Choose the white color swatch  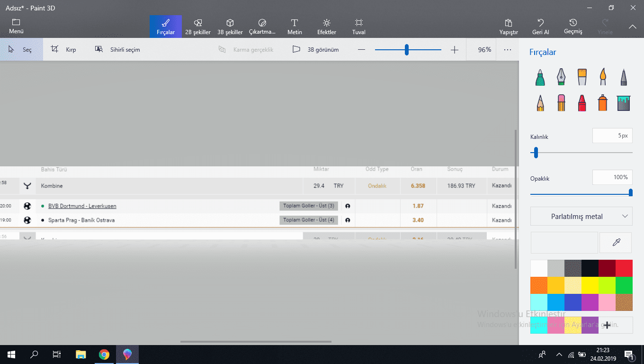[539, 268]
